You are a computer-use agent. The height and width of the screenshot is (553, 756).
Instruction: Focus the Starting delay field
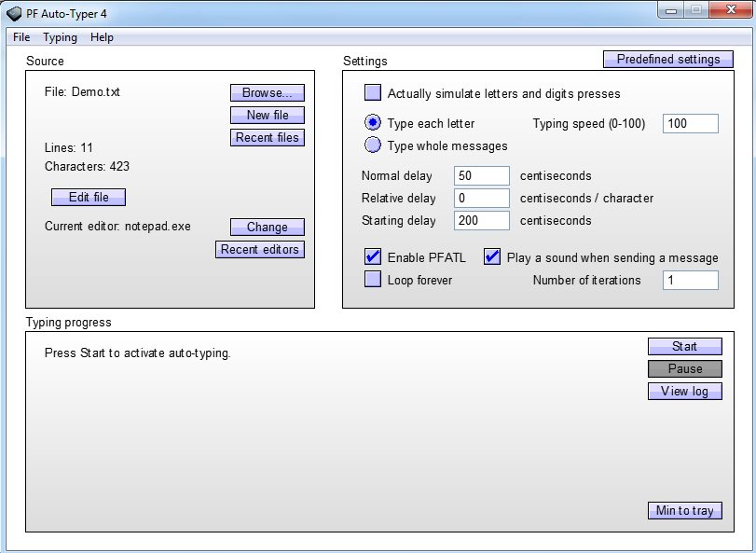pyautogui.click(x=482, y=220)
